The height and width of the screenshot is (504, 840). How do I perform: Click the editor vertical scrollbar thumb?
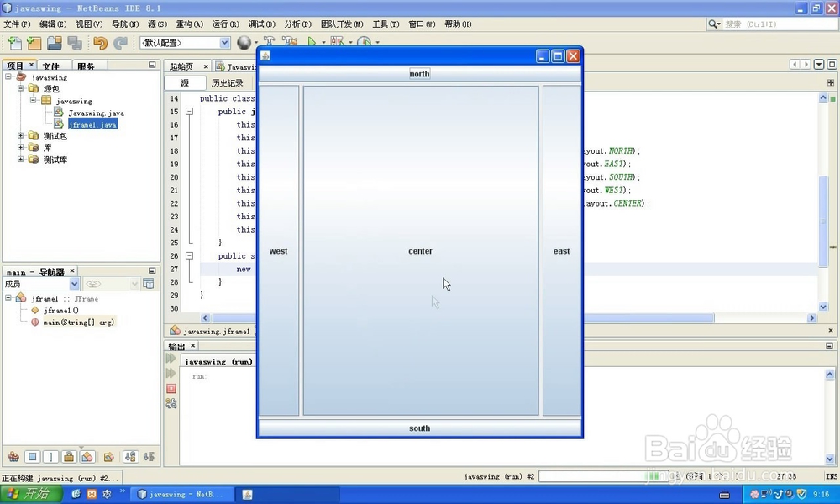823,221
